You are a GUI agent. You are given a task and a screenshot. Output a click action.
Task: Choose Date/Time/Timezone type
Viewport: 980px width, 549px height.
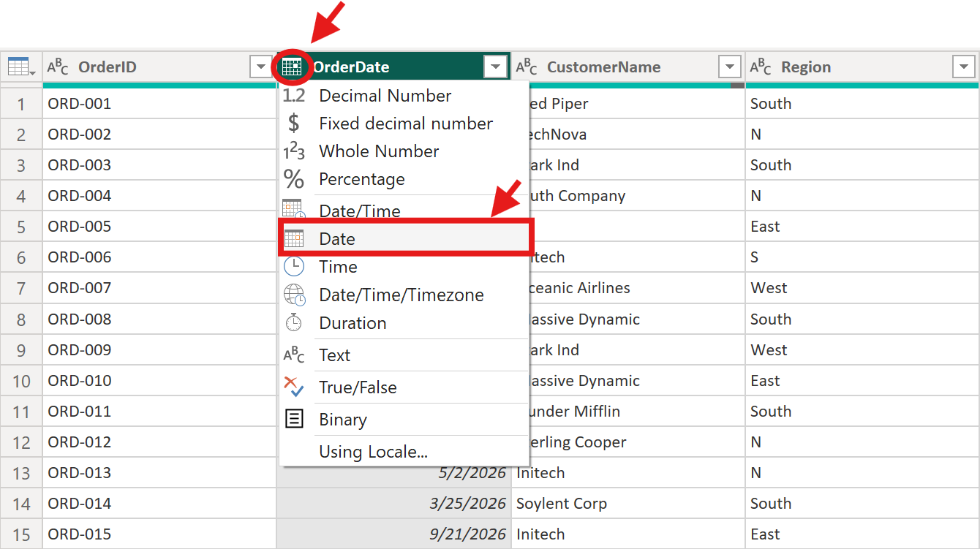[x=404, y=295]
